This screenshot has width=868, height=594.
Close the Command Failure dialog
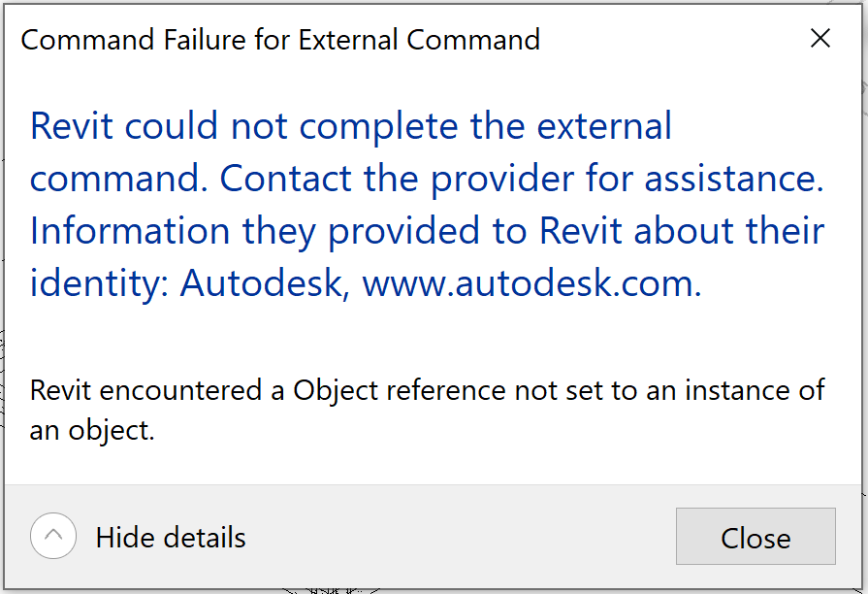(755, 537)
